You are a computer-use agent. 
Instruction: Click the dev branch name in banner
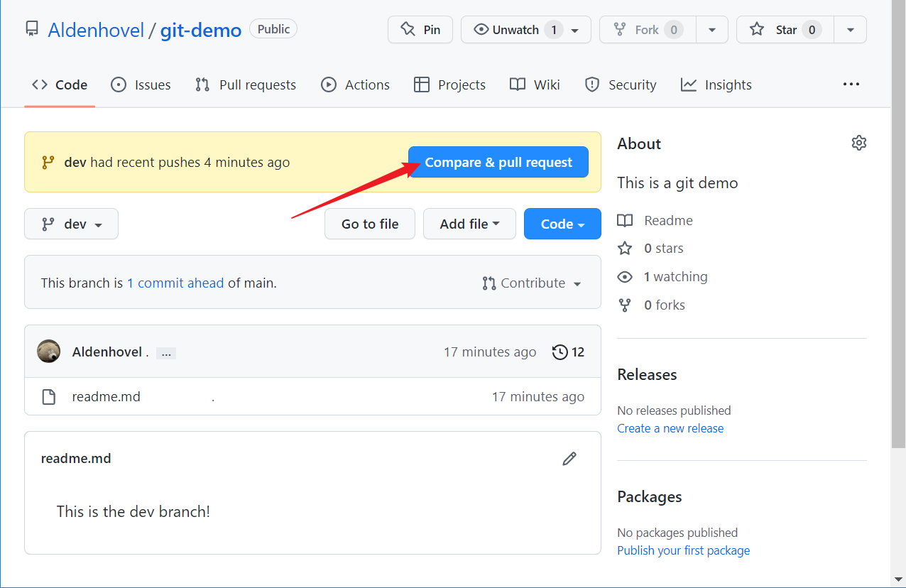pos(75,162)
